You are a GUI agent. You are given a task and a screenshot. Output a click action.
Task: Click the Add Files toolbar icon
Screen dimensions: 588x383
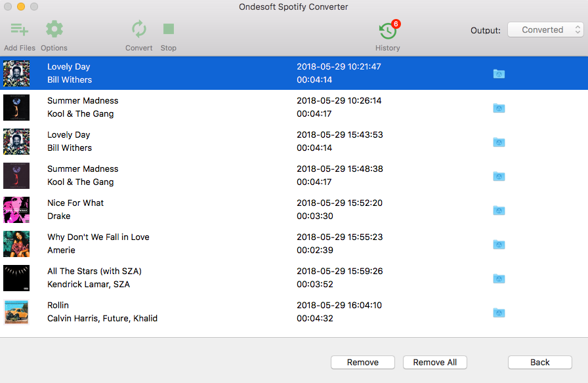pos(20,30)
